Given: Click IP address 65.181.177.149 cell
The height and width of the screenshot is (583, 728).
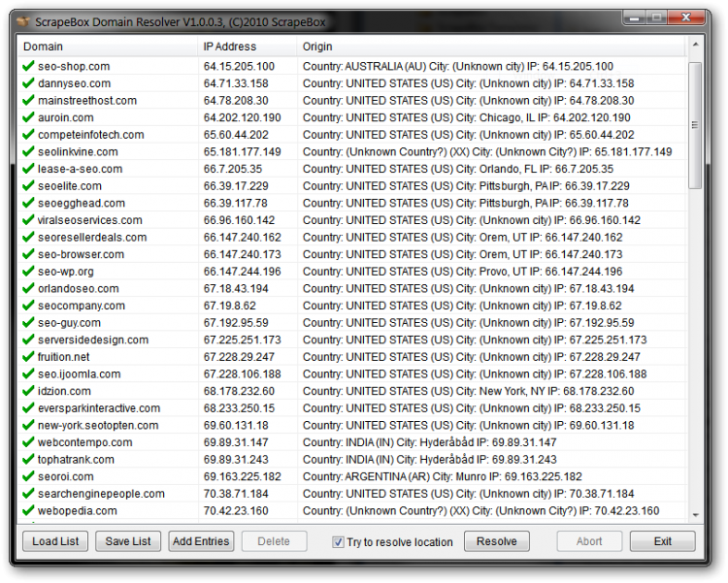Looking at the screenshot, I should 243,151.
